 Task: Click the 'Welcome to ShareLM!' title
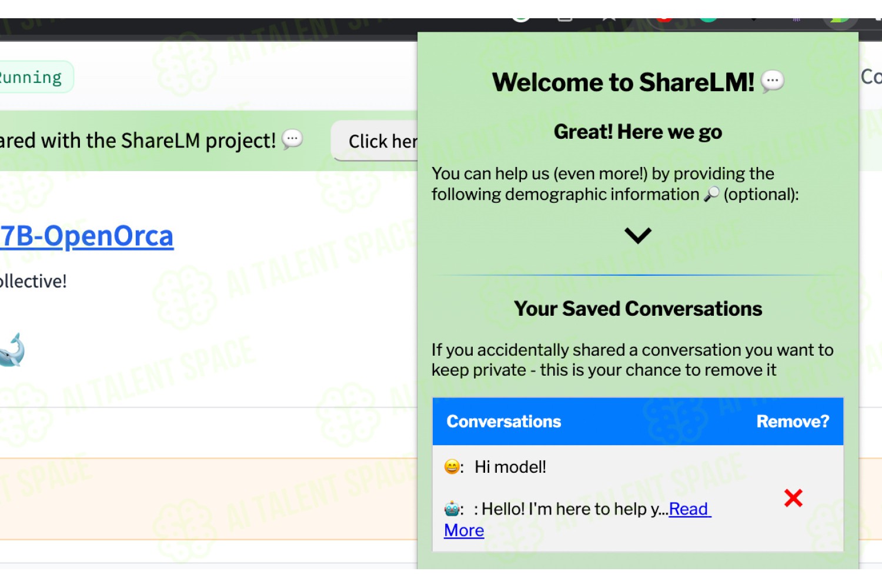(623, 82)
